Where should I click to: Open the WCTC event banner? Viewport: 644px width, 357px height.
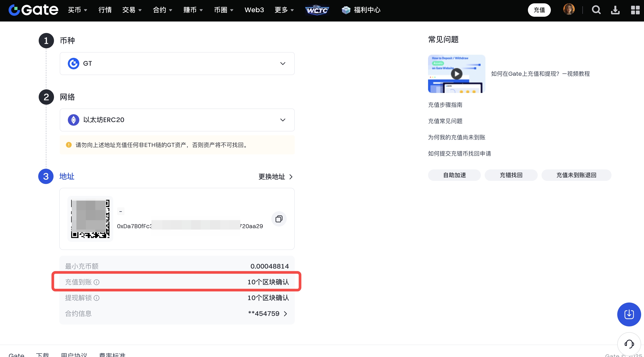[317, 10]
